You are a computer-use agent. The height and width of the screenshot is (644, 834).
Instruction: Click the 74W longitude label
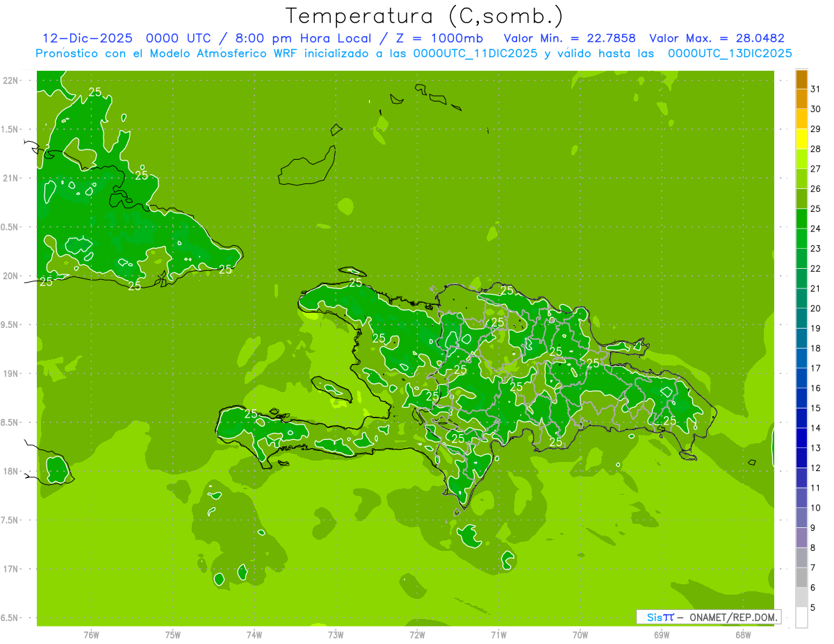pos(254,634)
